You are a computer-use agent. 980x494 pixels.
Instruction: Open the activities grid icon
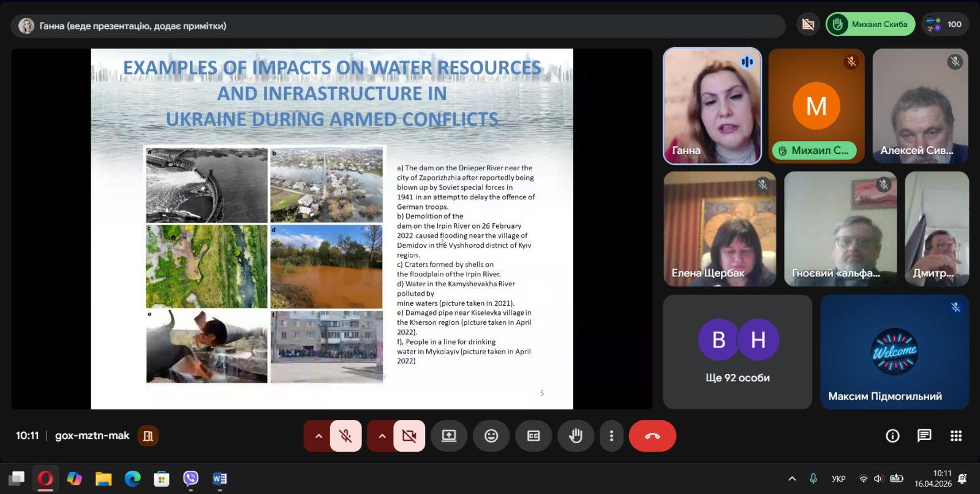pyautogui.click(x=956, y=436)
